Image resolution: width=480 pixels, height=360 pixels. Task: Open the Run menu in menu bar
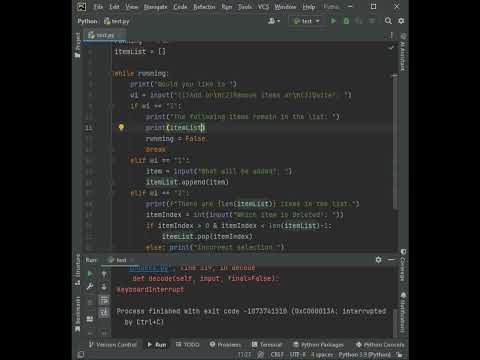227,7
